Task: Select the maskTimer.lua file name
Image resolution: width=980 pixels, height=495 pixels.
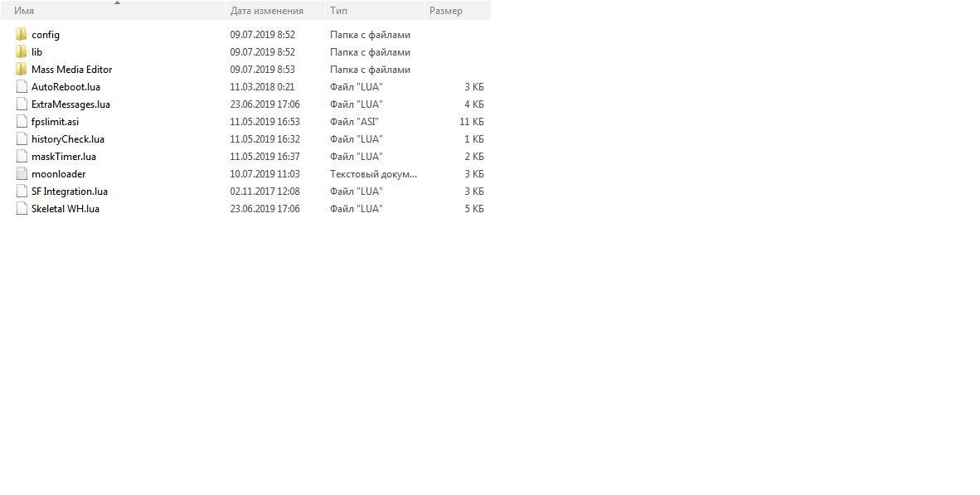Action: pos(64,157)
